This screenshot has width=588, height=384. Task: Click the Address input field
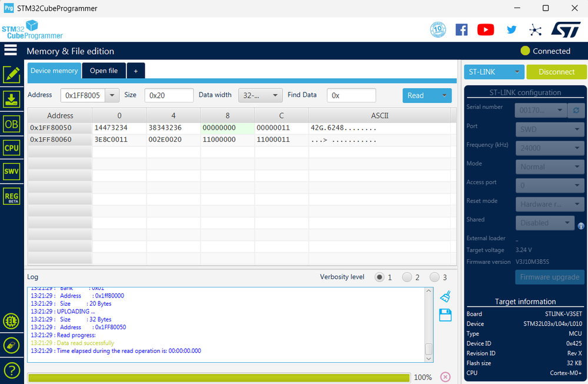[x=83, y=95]
